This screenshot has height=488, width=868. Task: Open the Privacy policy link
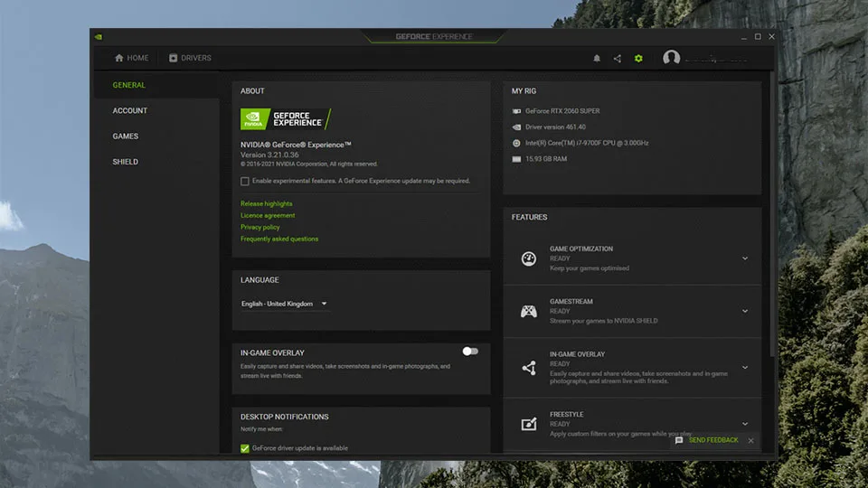pyautogui.click(x=259, y=227)
